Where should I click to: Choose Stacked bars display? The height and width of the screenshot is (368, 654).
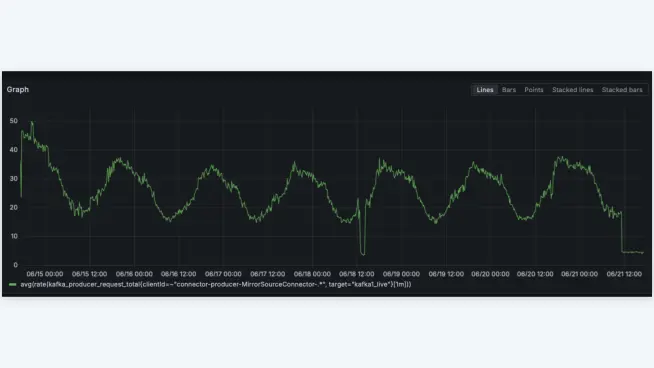tap(622, 90)
